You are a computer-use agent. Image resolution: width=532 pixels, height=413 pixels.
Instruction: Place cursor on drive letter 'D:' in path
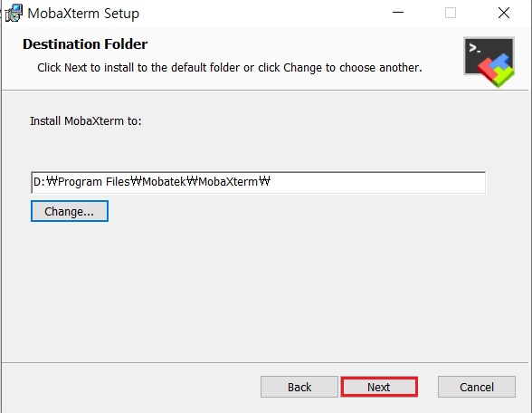tap(39, 182)
